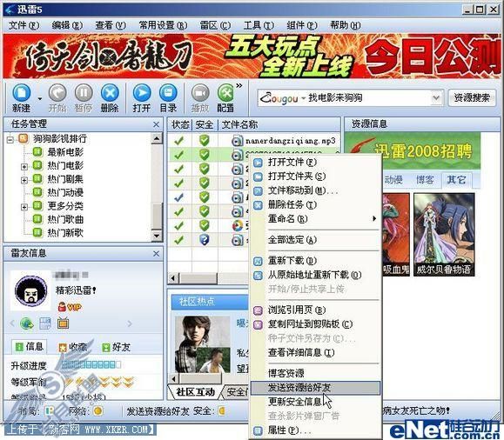Image resolution: width=504 pixels, height=440 pixels.
Task: Choose 打开文件夹 from context menu
Action: tap(316, 177)
